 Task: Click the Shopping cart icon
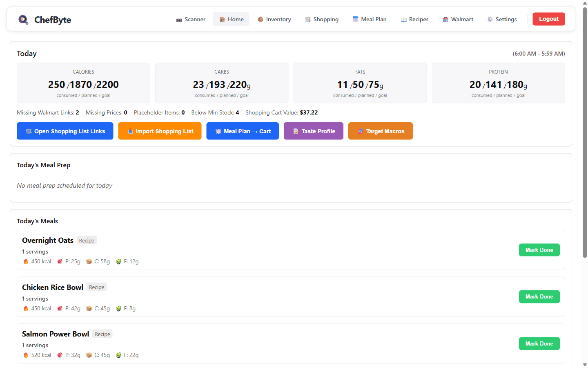click(x=307, y=19)
